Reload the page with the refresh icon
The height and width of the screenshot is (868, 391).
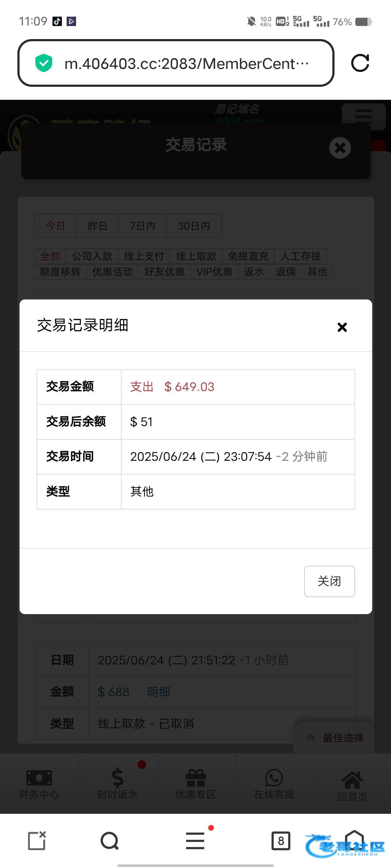[x=360, y=63]
